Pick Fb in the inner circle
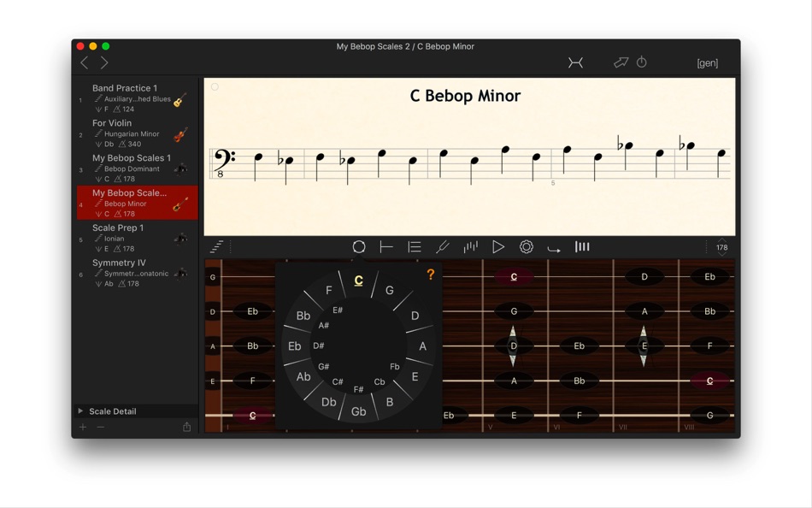Image resolution: width=812 pixels, height=508 pixels. pyautogui.click(x=395, y=367)
